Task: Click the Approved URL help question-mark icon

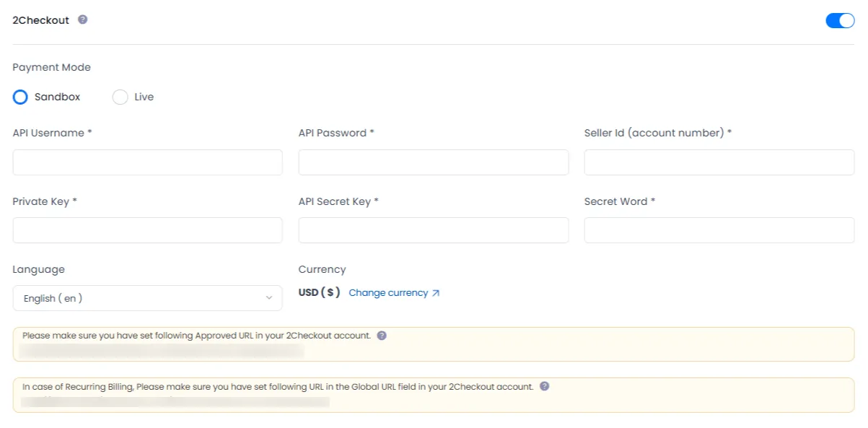Action: coord(382,335)
